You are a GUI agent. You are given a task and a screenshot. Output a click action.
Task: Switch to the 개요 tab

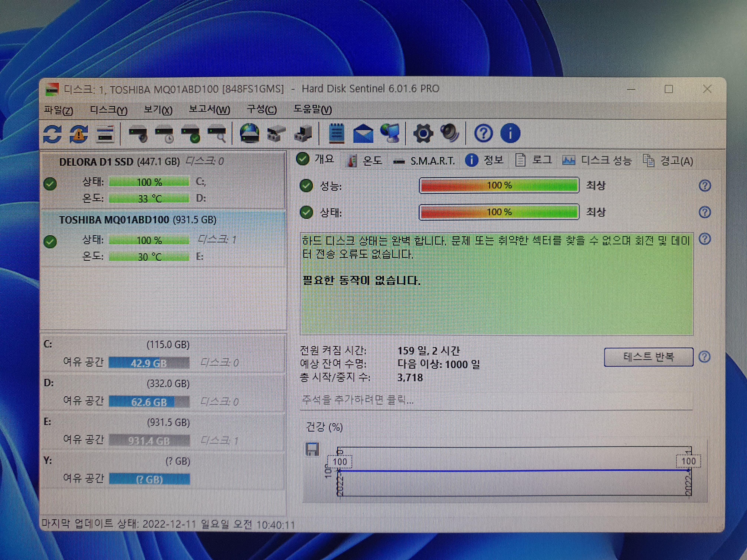click(x=315, y=159)
